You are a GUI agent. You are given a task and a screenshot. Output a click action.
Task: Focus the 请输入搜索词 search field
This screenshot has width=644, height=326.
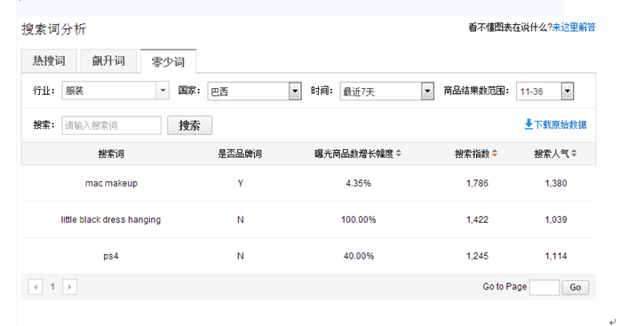tap(112, 125)
